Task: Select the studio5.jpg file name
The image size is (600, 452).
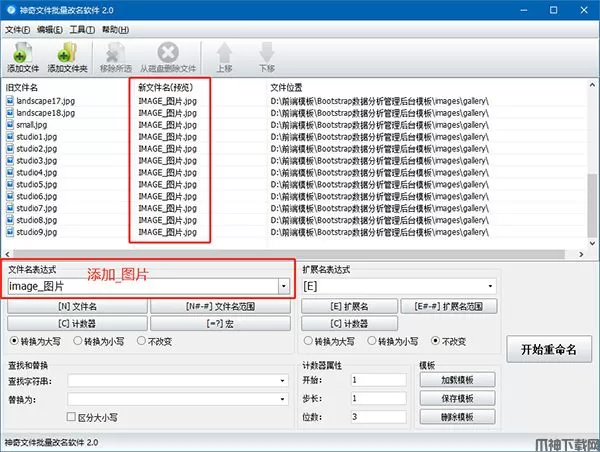Action: point(37,184)
